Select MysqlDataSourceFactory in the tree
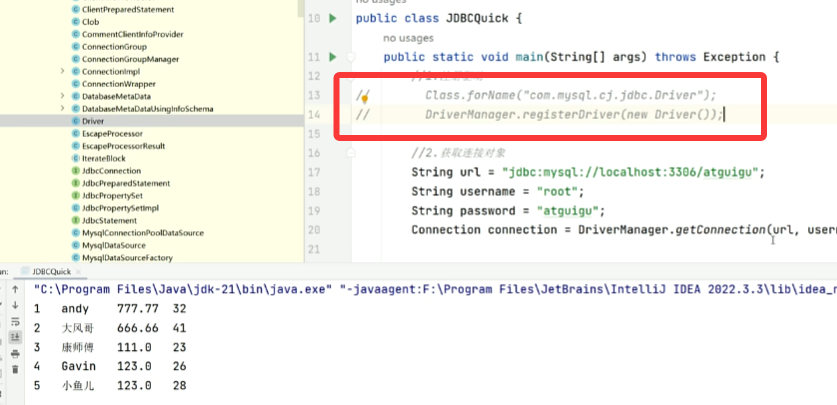The width and height of the screenshot is (837, 405). [x=127, y=258]
